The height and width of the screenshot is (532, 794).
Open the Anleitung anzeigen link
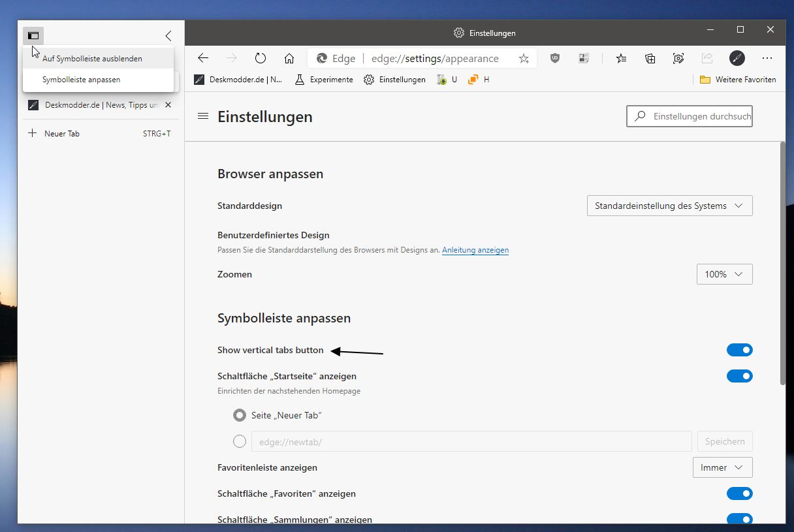coord(475,250)
